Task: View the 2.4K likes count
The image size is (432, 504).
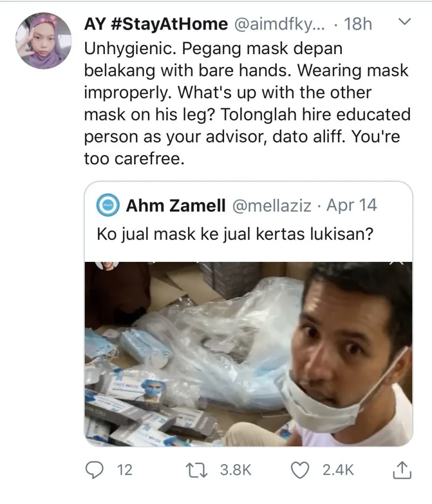Action: pos(338,470)
